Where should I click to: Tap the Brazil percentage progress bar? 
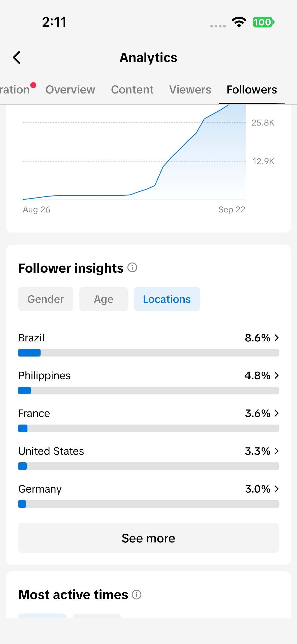click(x=148, y=353)
